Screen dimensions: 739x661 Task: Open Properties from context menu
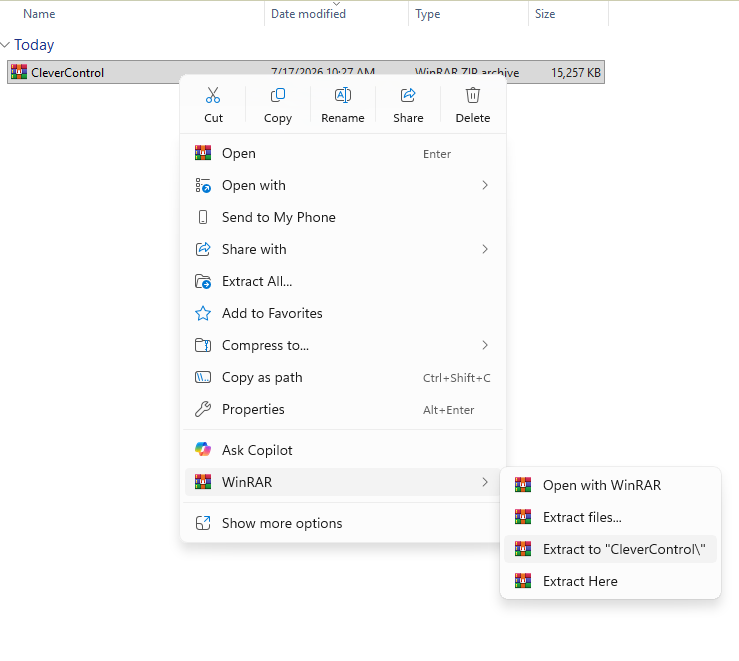pyautogui.click(x=343, y=409)
